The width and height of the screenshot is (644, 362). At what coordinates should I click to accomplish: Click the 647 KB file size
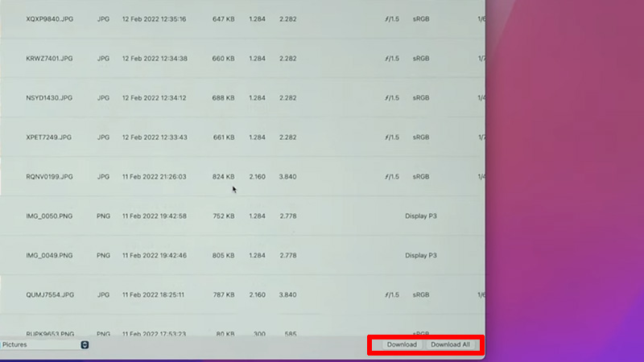click(224, 19)
